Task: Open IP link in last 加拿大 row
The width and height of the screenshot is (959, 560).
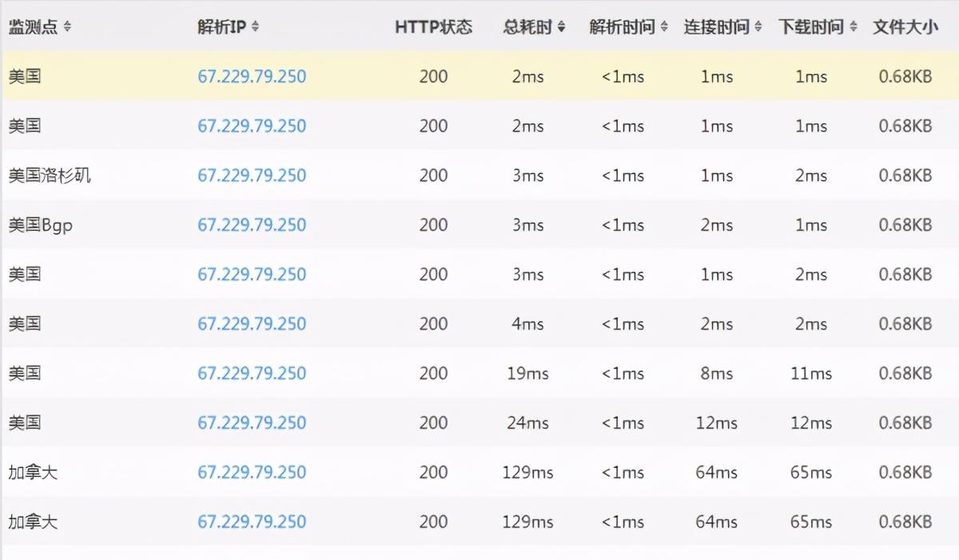Action: [x=252, y=522]
